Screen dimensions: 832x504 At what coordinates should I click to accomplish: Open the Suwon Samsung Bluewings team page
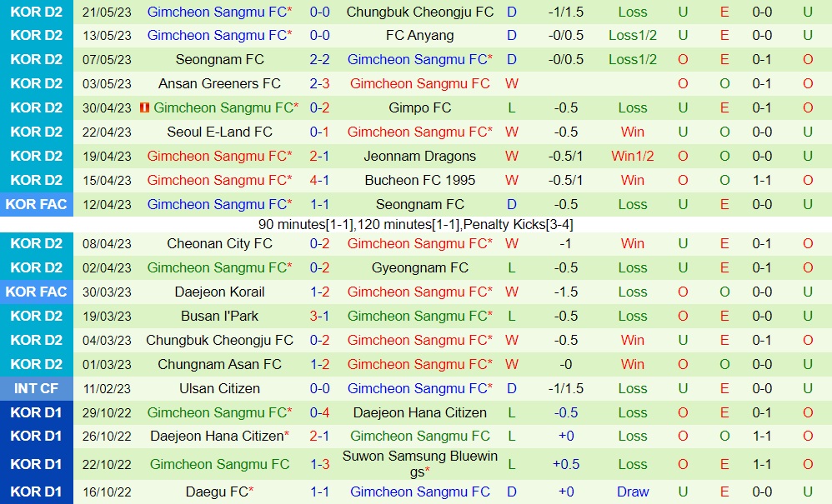419,464
